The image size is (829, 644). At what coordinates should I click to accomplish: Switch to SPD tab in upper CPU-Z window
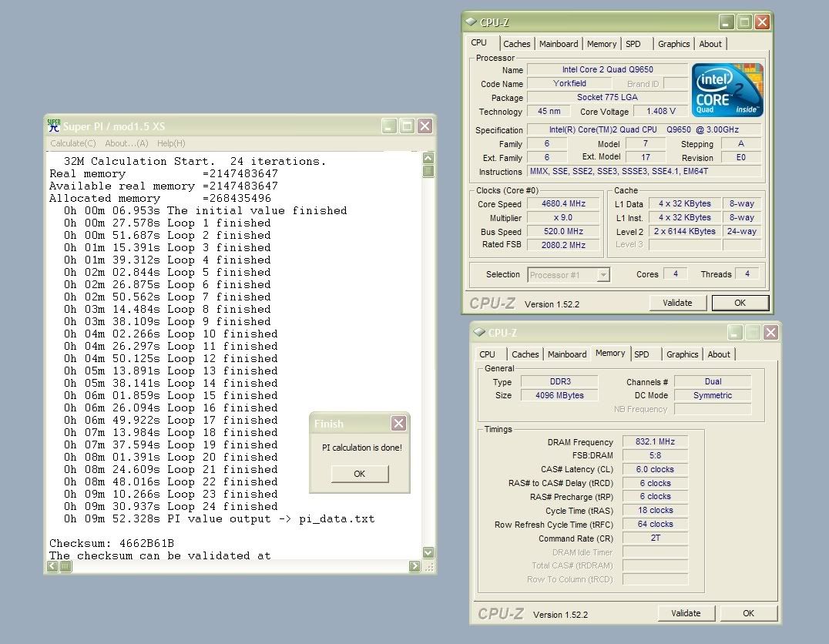click(x=633, y=44)
